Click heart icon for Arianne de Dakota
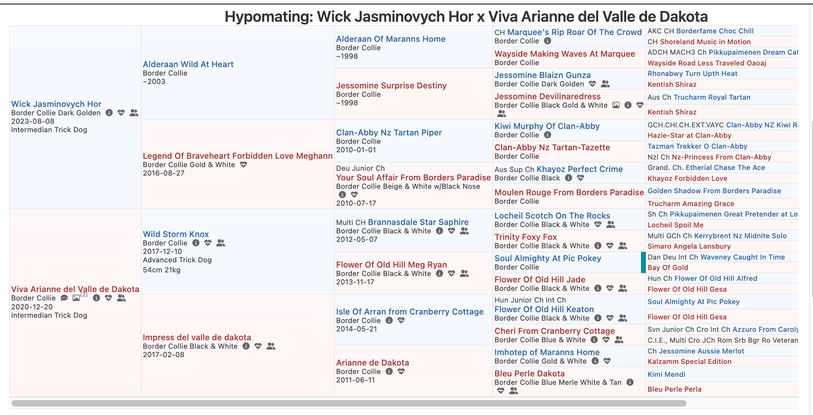Screen dimensions: 813x415 point(401,371)
